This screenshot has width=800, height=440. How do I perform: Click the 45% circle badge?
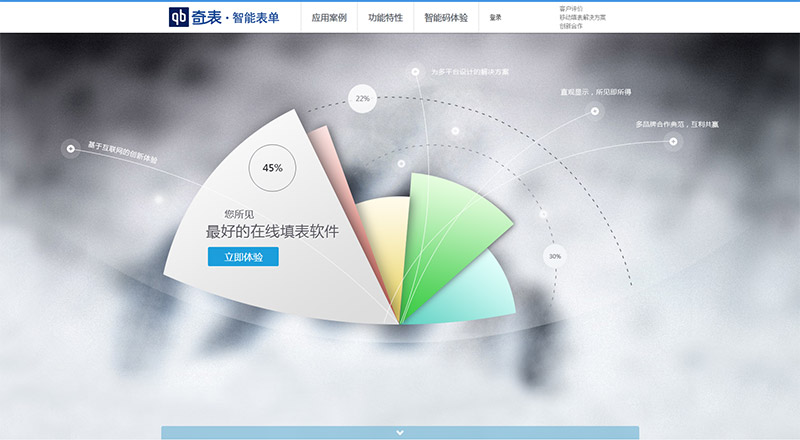click(272, 168)
